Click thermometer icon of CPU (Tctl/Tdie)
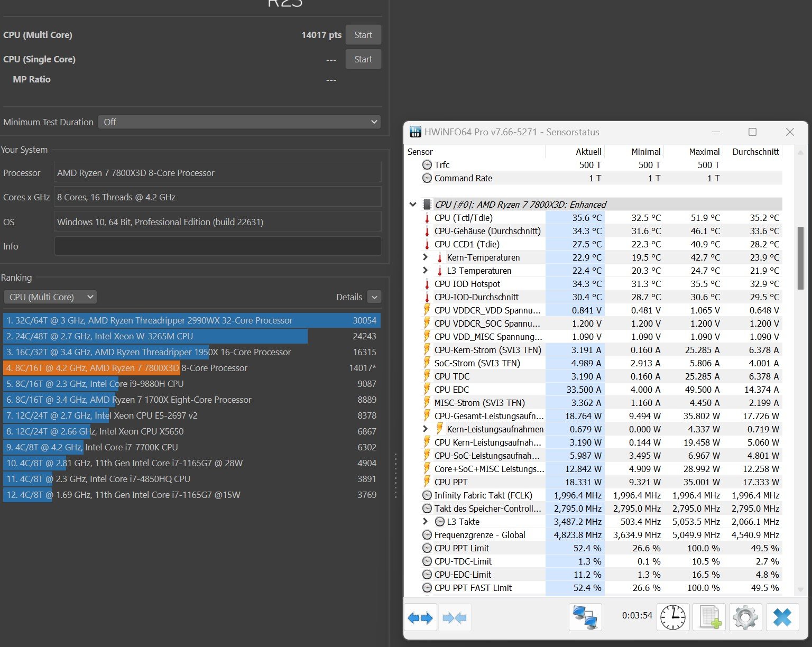This screenshot has width=812, height=647. pos(427,218)
